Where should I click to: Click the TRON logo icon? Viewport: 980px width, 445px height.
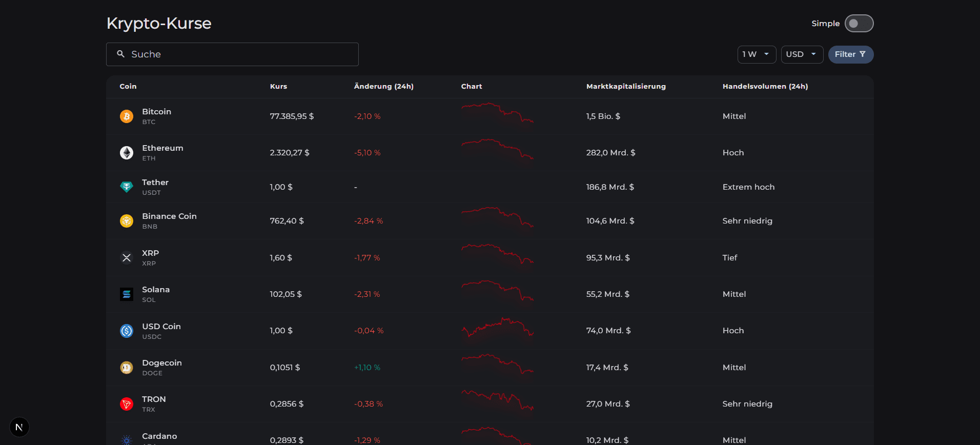[127, 404]
